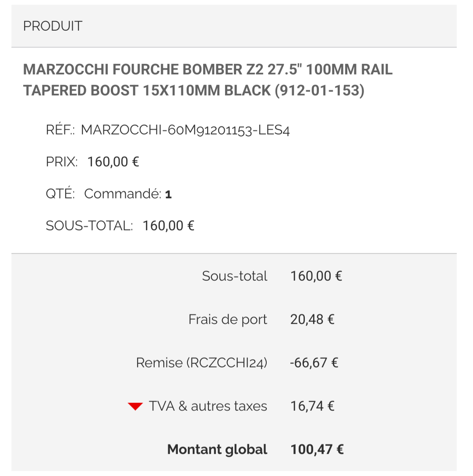Image resolution: width=473 pixels, height=476 pixels.
Task: Click the TVA & autres taxes label
Action: pos(208,406)
